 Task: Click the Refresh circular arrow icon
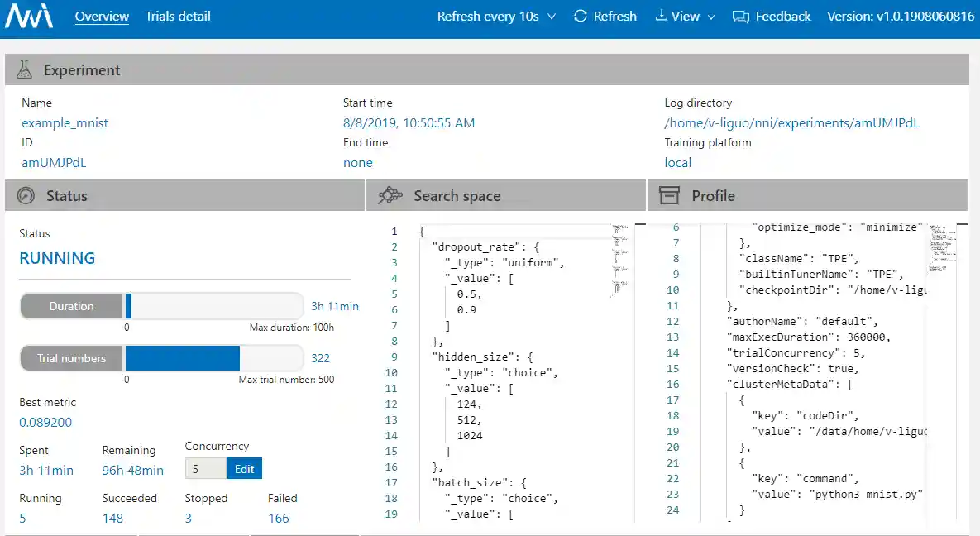(x=581, y=17)
